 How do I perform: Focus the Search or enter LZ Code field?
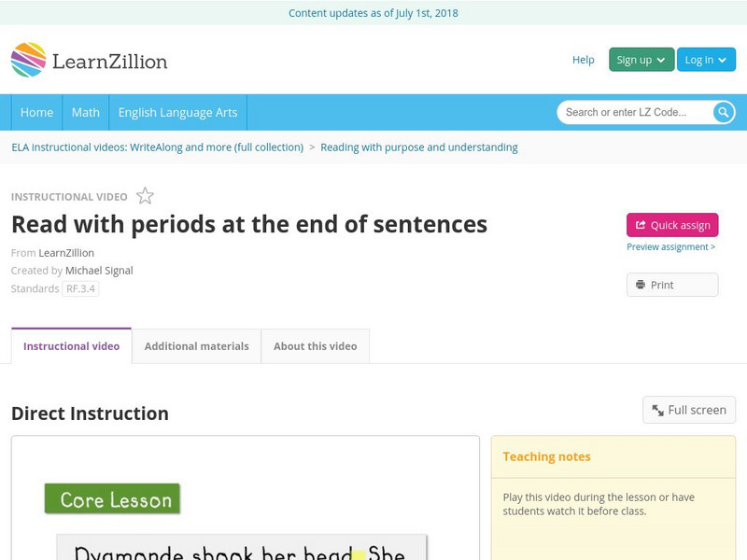(x=637, y=112)
